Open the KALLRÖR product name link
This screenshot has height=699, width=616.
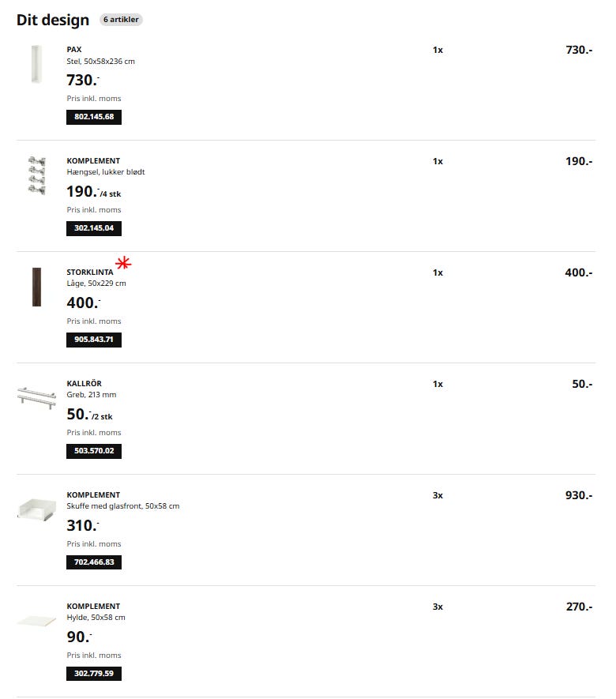click(84, 384)
